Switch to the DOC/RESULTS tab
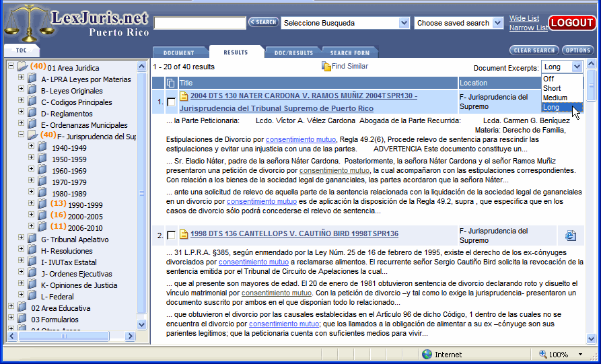The height and width of the screenshot is (364, 601). [293, 53]
